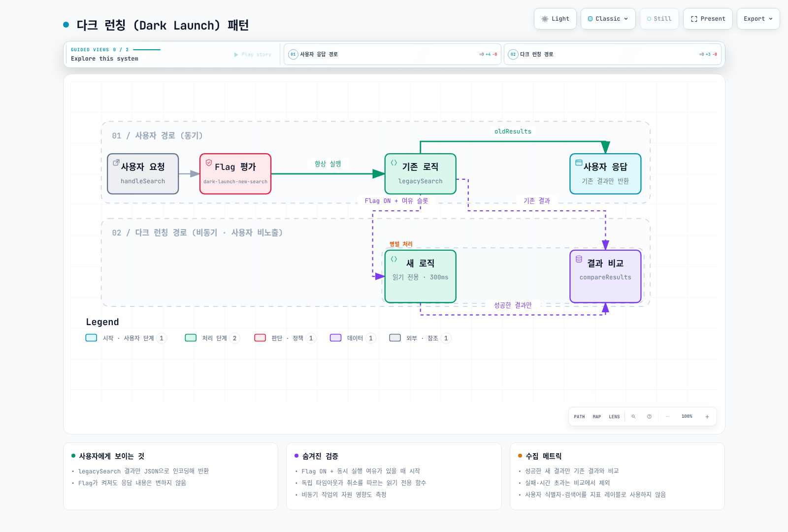Click the 기존 결과 edge label

coord(537,201)
